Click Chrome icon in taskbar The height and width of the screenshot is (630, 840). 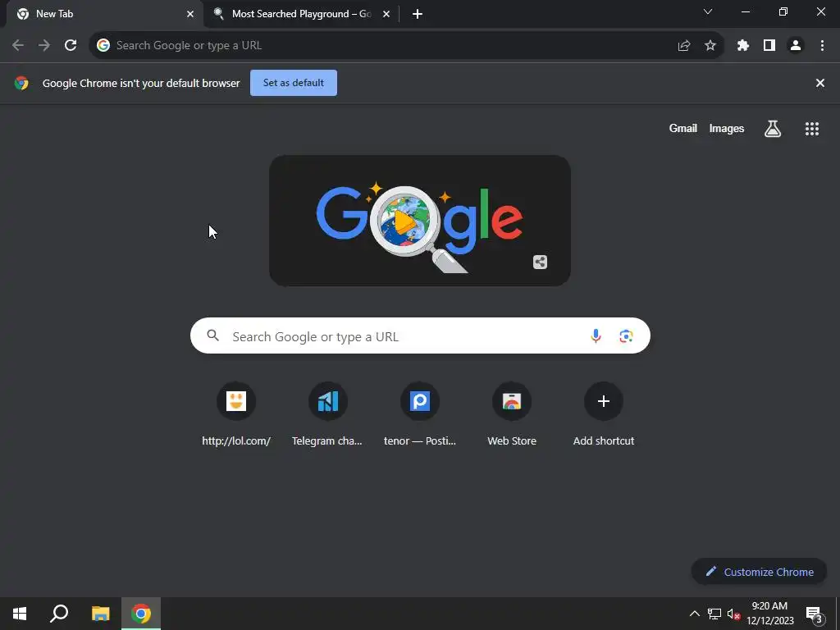pos(141,614)
